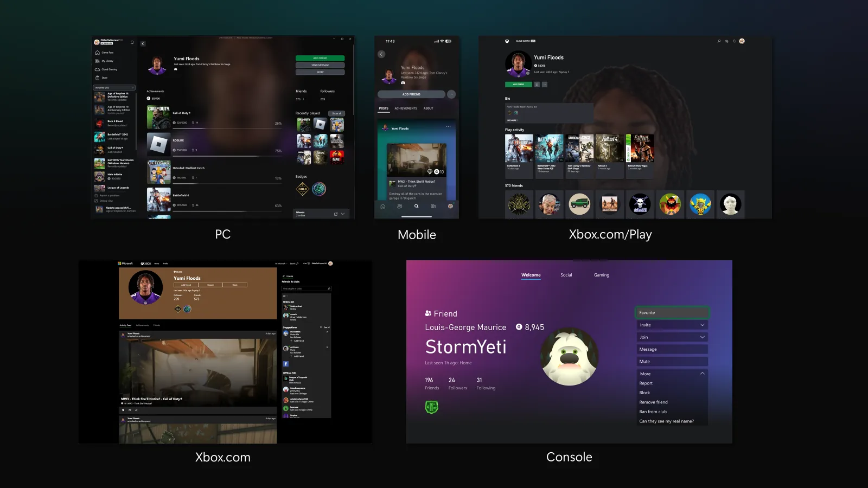This screenshot has width=868, height=488.
Task: Click the Message button on the Console
Action: (x=672, y=349)
